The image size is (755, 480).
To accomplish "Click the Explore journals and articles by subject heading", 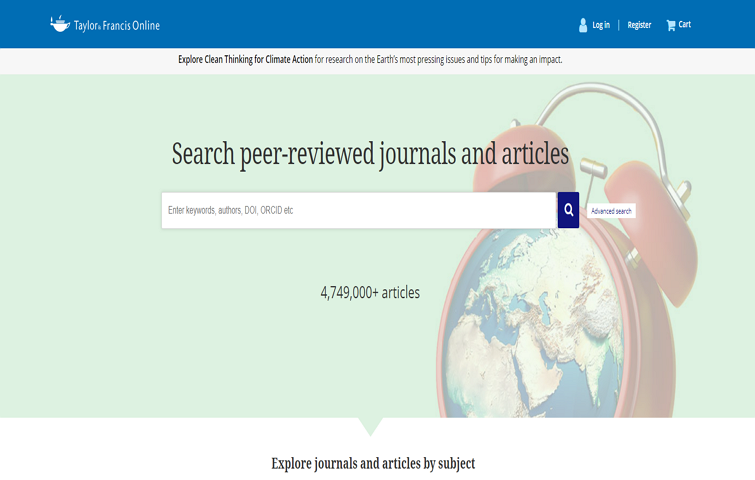I will [373, 463].
